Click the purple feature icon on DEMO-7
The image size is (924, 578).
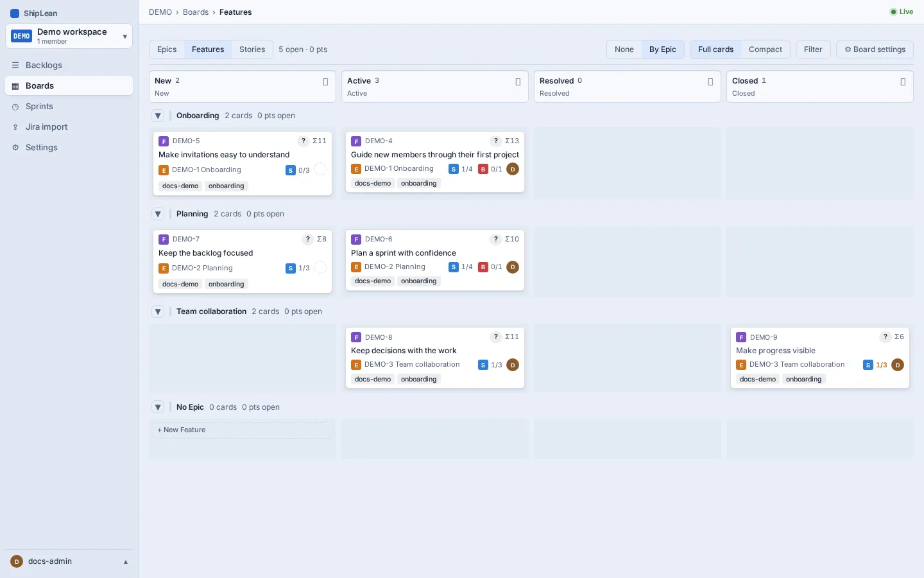(x=164, y=239)
